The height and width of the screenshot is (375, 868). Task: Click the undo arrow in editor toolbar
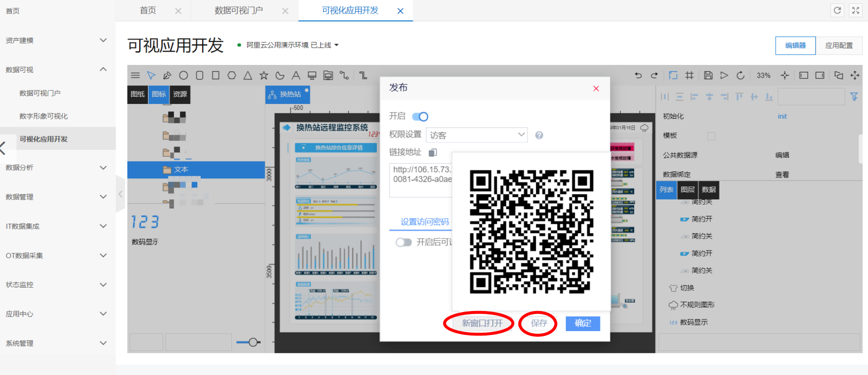(x=638, y=75)
